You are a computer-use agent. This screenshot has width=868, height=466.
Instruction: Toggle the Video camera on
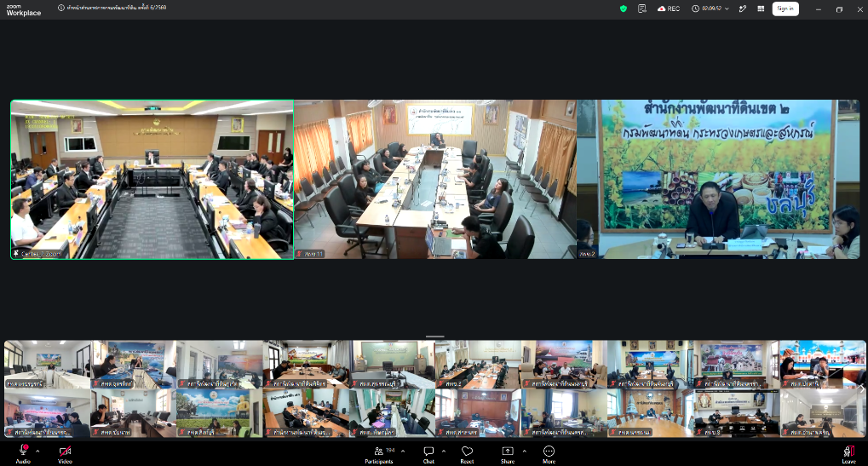click(x=65, y=455)
